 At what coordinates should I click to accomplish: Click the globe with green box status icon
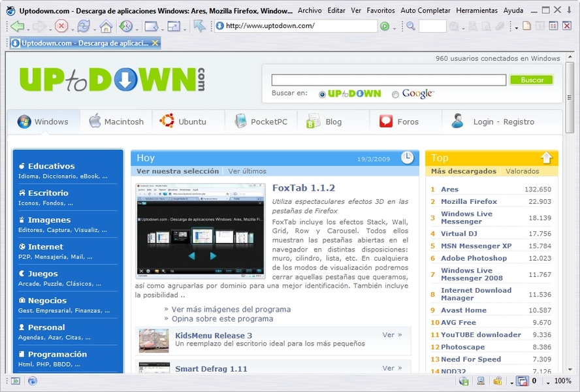coord(464,381)
